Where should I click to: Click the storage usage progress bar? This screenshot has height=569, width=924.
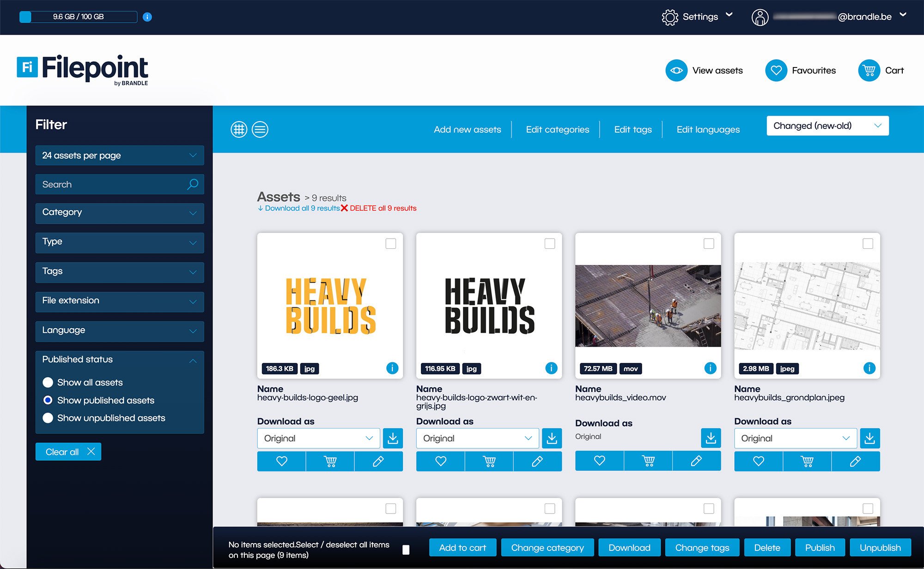78,17
